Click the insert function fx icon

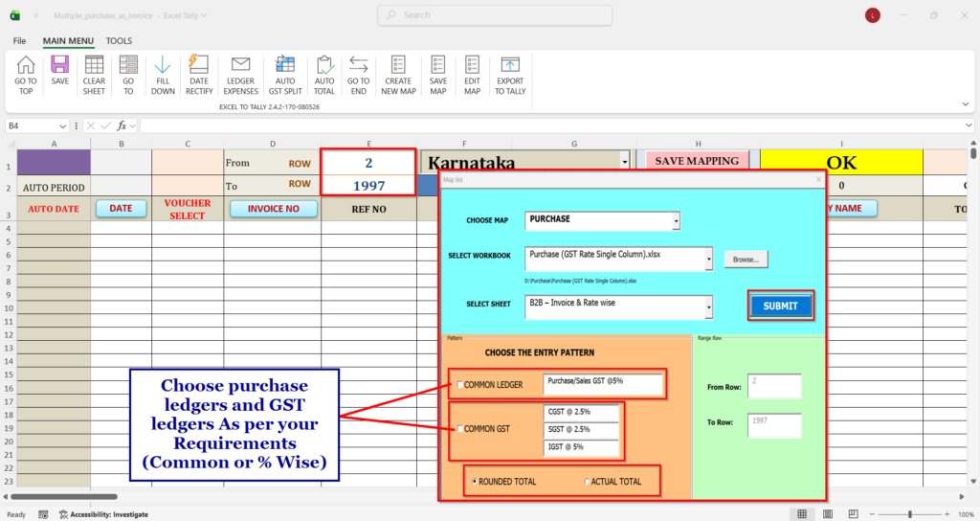(x=122, y=125)
